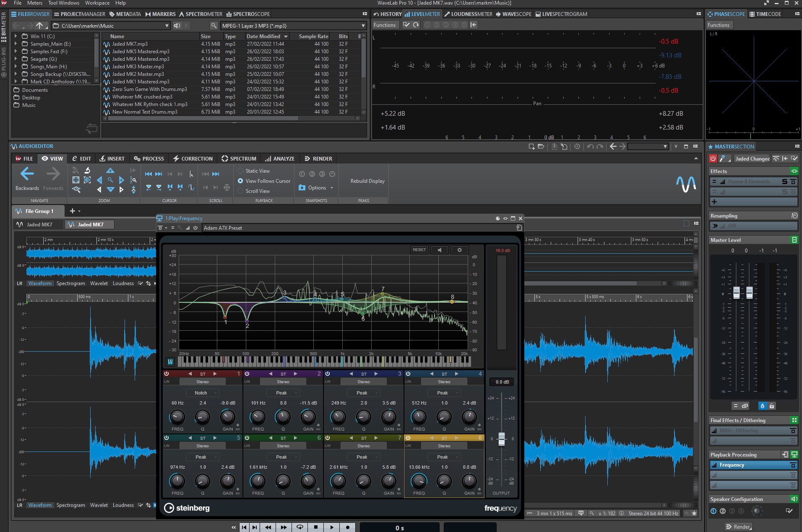Image resolution: width=802 pixels, height=532 pixels.
Task: Expand the Songs_Main (H:) tree node
Action: [16, 67]
